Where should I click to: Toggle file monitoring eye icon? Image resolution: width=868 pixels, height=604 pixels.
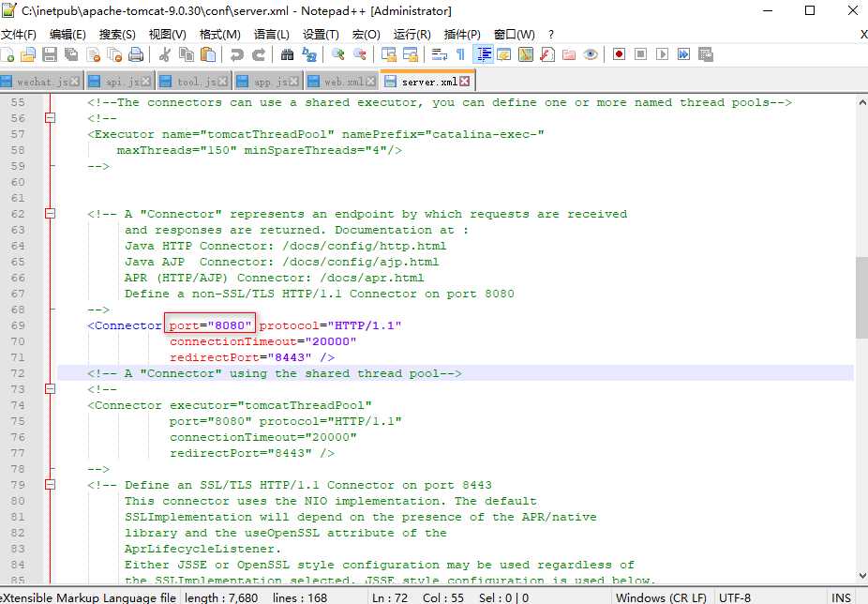click(x=591, y=54)
